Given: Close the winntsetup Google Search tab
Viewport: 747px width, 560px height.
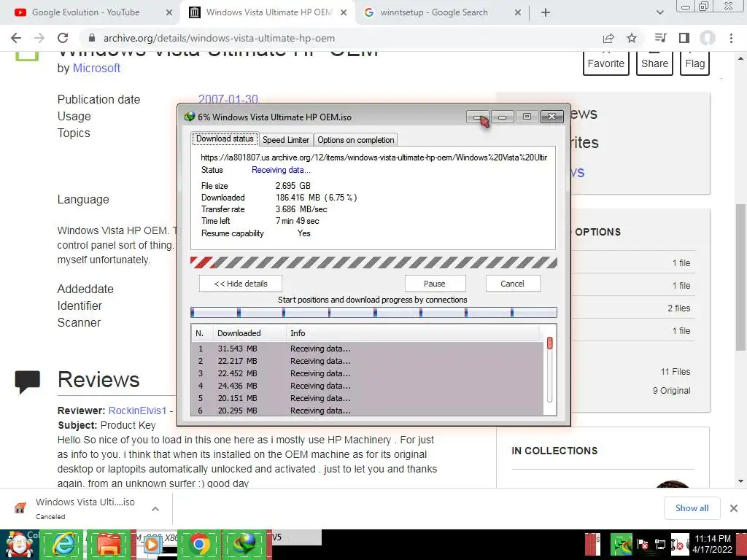Looking at the screenshot, I should 518,12.
